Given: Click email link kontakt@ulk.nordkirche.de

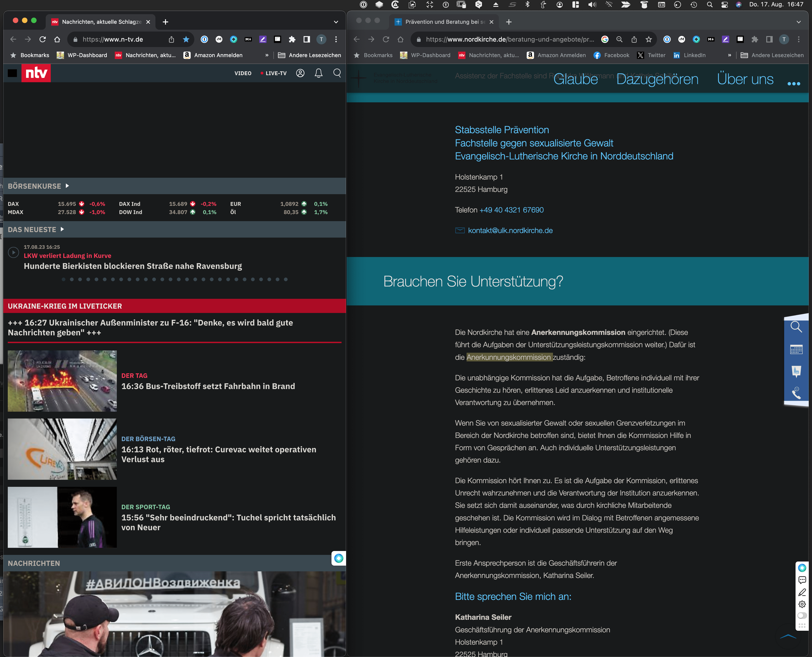Looking at the screenshot, I should tap(510, 230).
